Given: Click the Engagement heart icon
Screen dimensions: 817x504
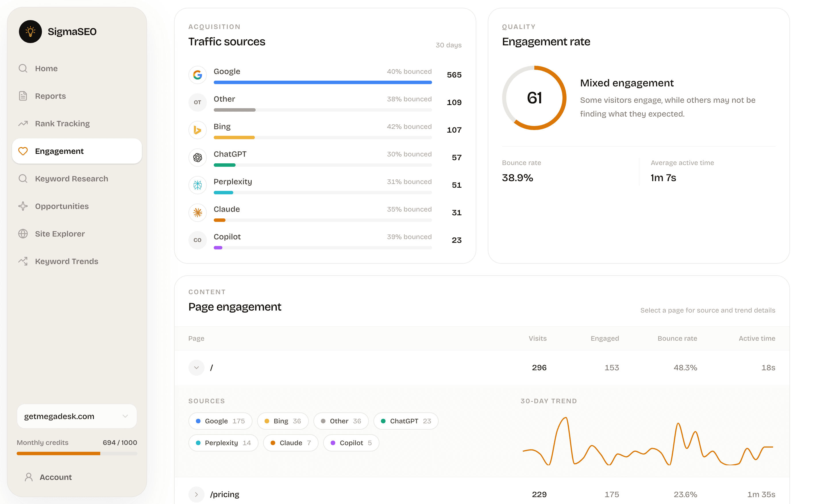Looking at the screenshot, I should coord(23,151).
